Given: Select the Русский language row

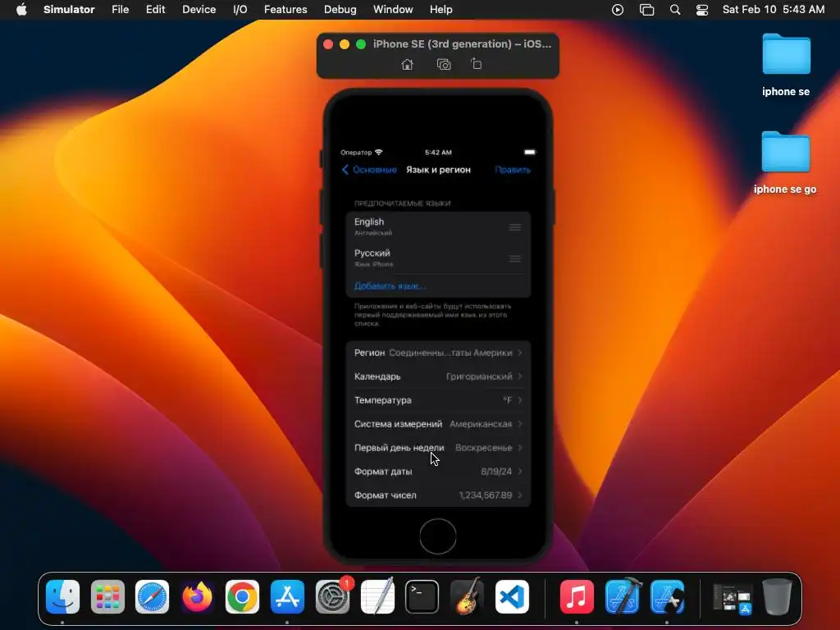Looking at the screenshot, I should click(438, 258).
